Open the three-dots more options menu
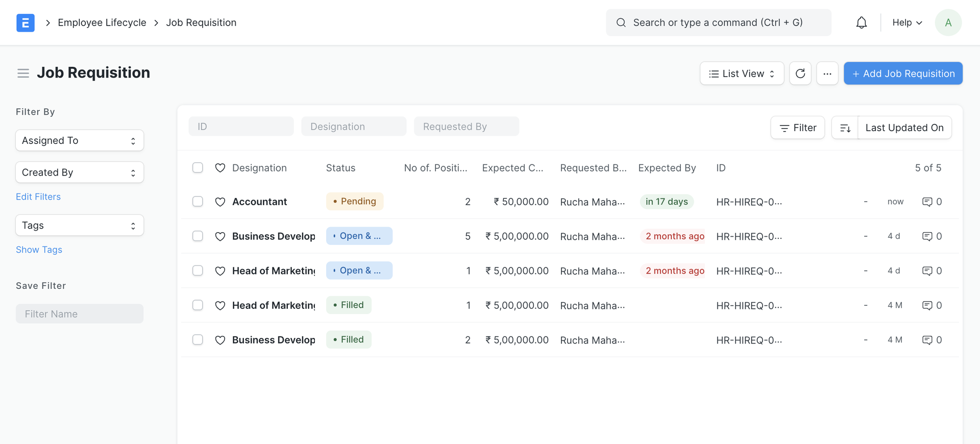 coord(827,73)
